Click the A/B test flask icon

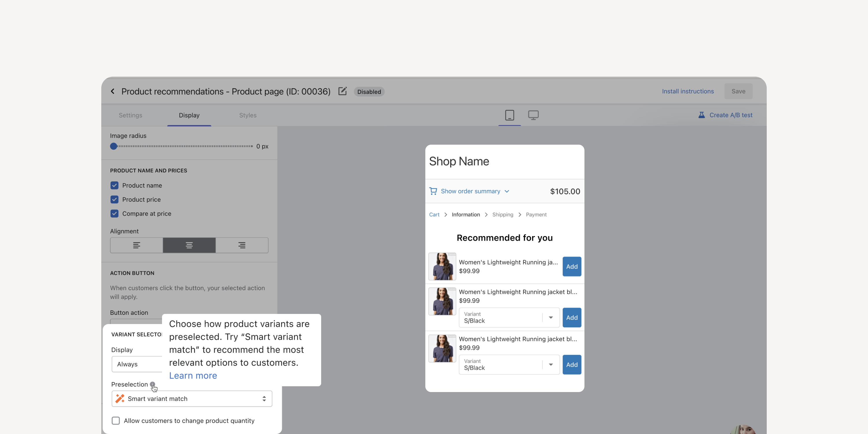click(702, 115)
